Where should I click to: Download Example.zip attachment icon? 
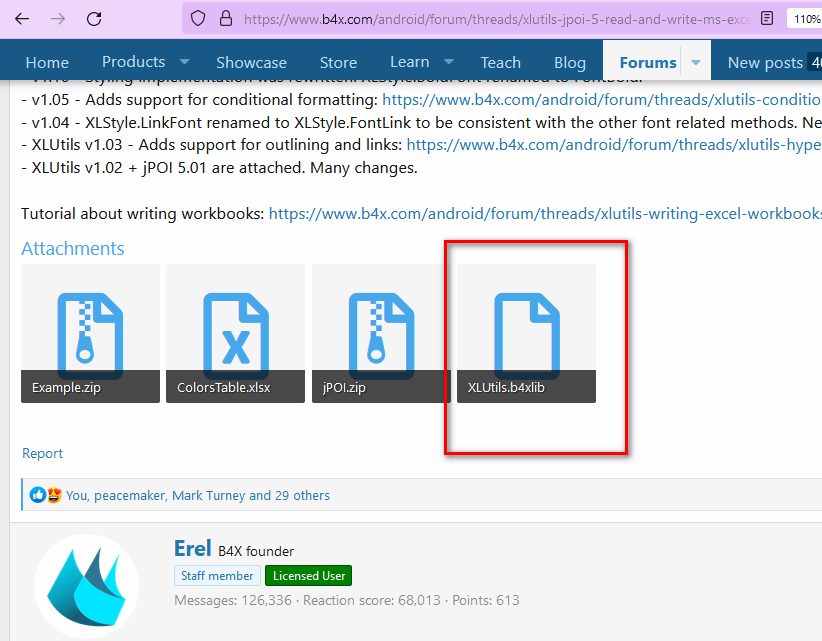(90, 331)
